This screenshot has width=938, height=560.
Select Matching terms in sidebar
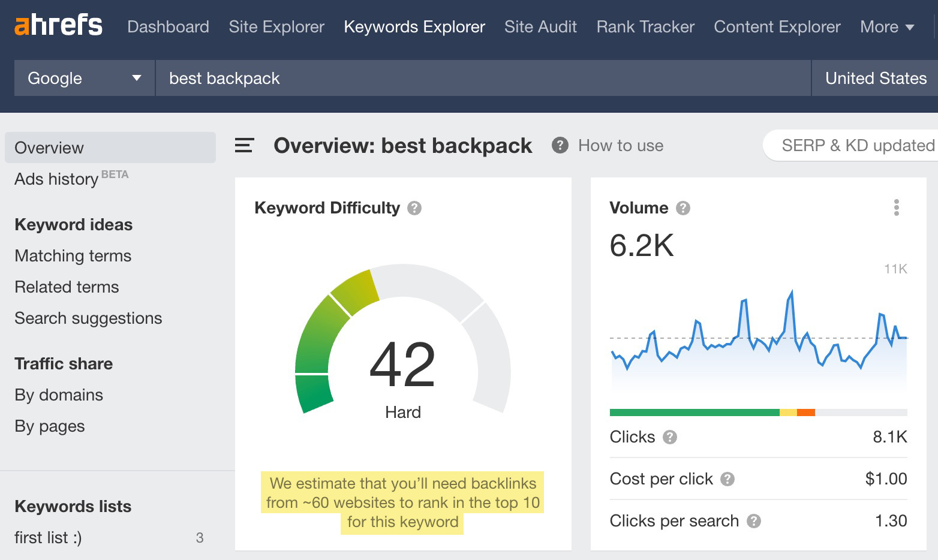click(73, 256)
